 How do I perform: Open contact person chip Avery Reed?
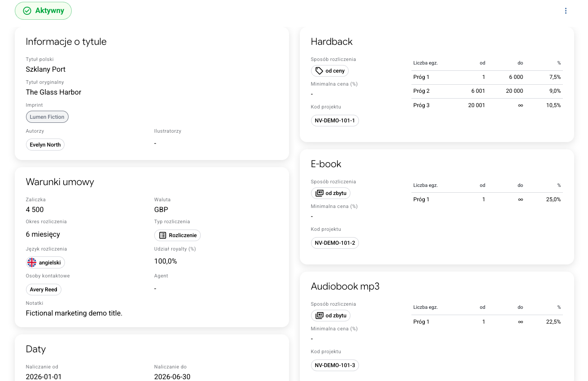point(43,290)
